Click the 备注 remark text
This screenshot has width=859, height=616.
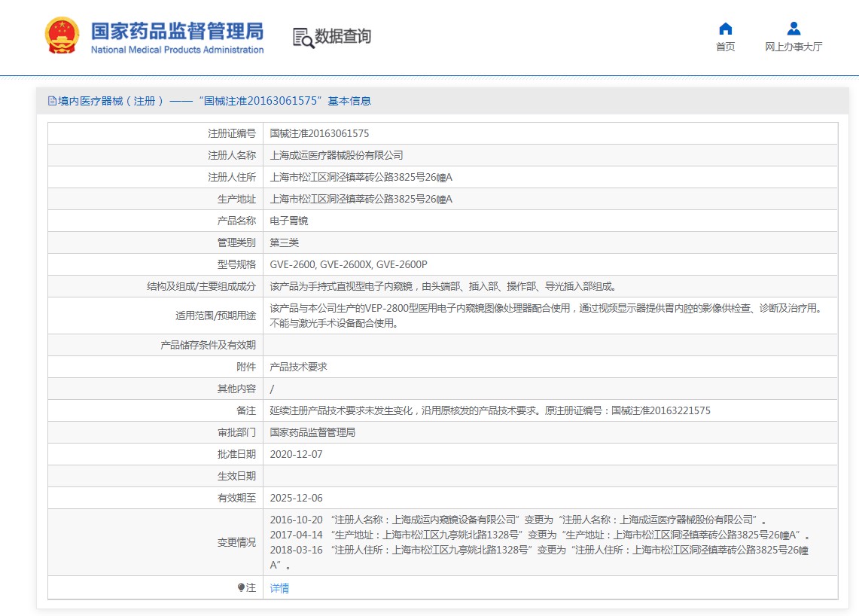pyautogui.click(x=490, y=410)
